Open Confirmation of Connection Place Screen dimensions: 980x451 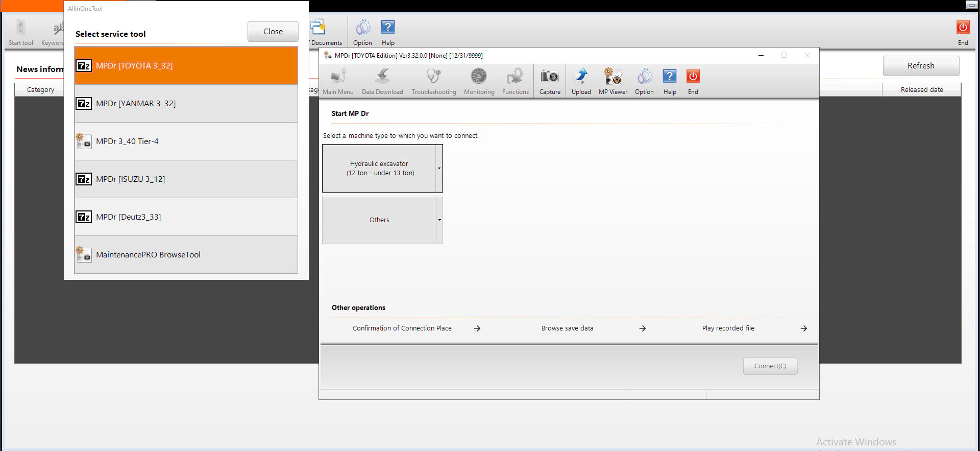pyautogui.click(x=416, y=328)
